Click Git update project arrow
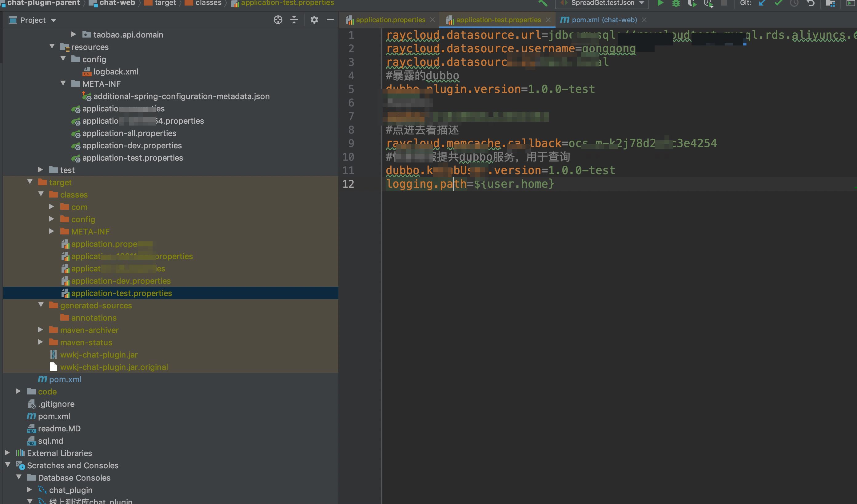The image size is (857, 504). click(x=762, y=3)
